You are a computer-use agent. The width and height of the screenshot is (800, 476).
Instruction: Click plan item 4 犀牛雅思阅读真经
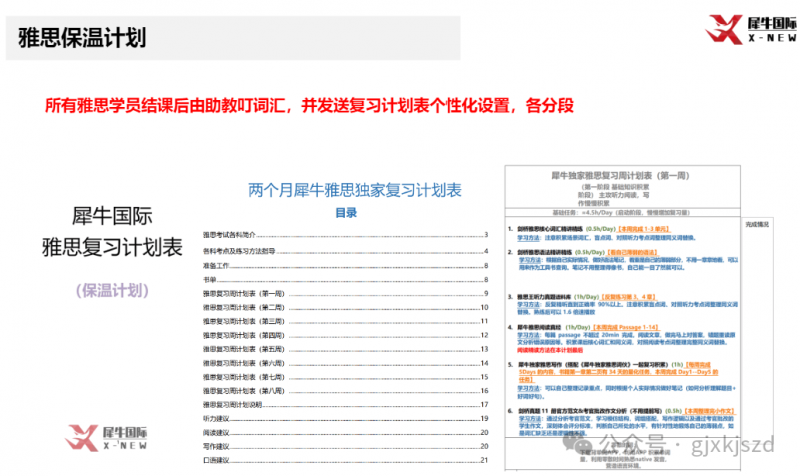[x=539, y=327]
